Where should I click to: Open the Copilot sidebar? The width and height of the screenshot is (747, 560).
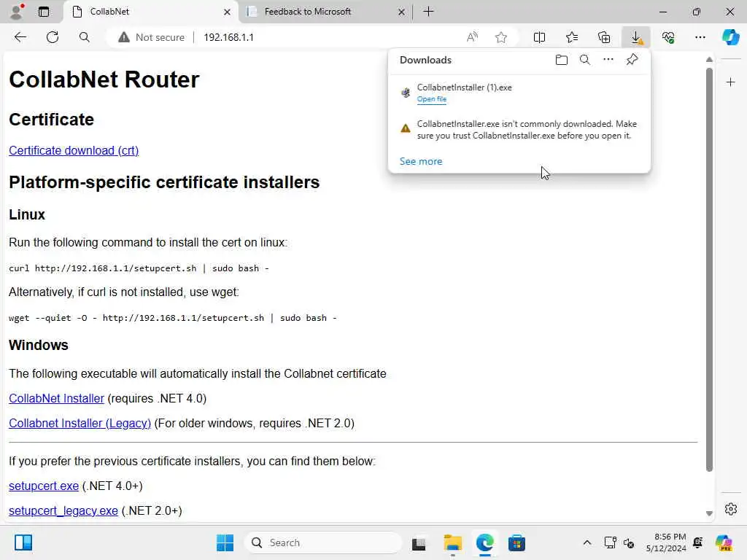click(730, 37)
